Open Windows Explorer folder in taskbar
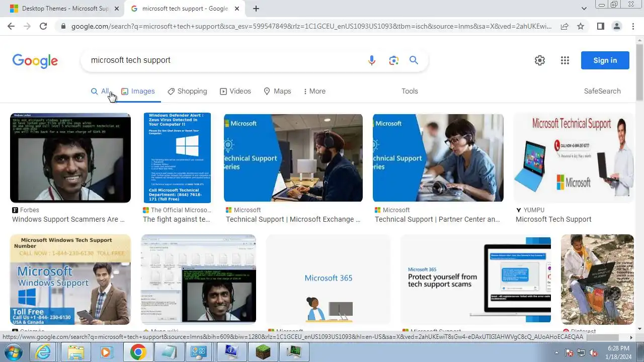644x362 pixels. coord(75,352)
